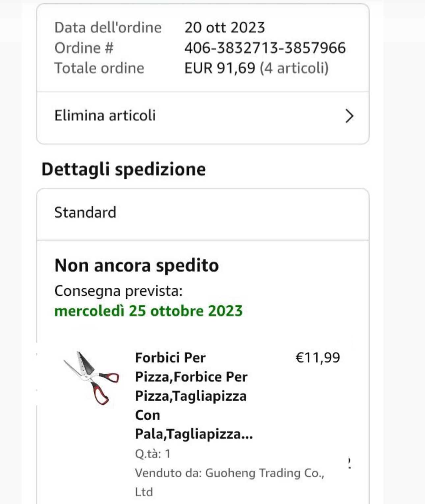This screenshot has height=504, width=425.
Task: Click the EUR 91,69 order total
Action: pyautogui.click(x=220, y=68)
